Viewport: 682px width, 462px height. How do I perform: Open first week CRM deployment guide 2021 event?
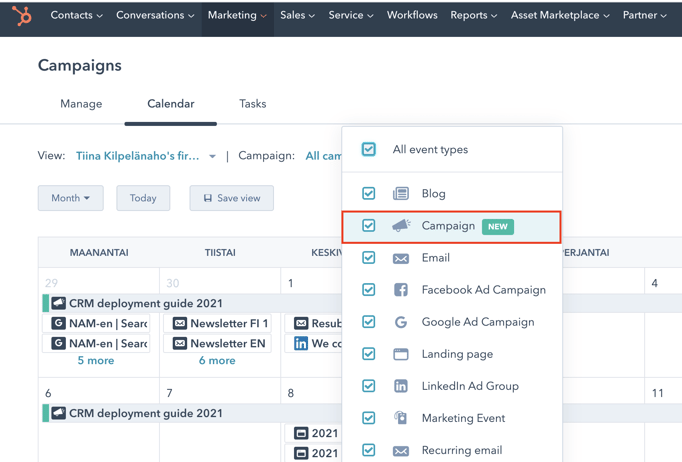click(x=192, y=303)
